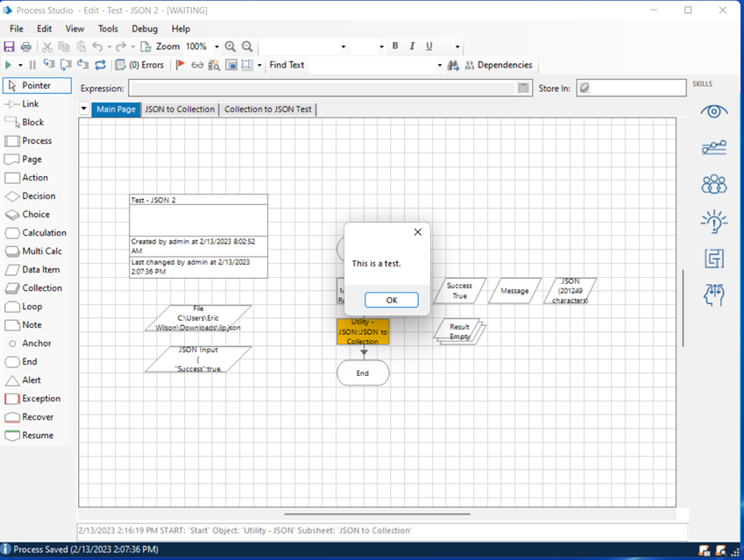This screenshot has width=744, height=560.
Task: Click the Find Text input field
Action: 372,65
